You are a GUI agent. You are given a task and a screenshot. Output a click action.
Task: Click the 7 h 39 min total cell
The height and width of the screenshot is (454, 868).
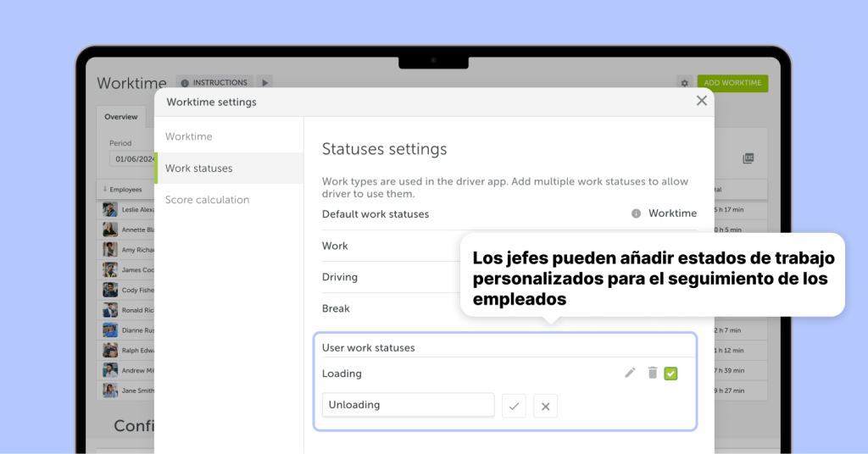tap(730, 370)
